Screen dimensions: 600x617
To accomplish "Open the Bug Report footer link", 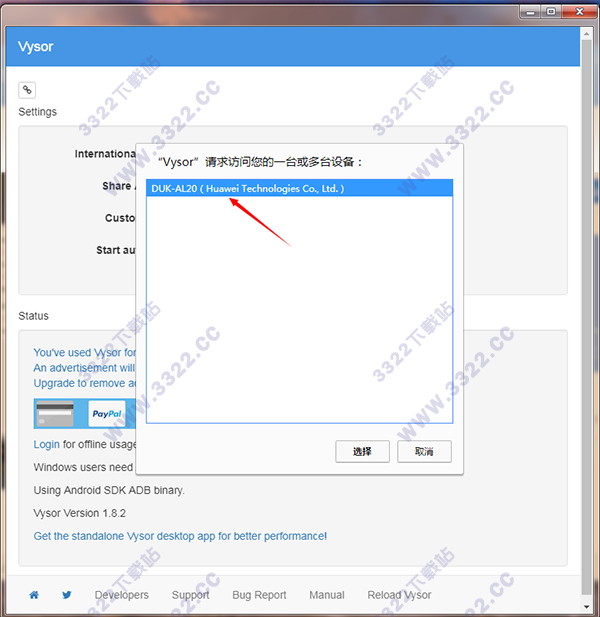I will click(259, 595).
